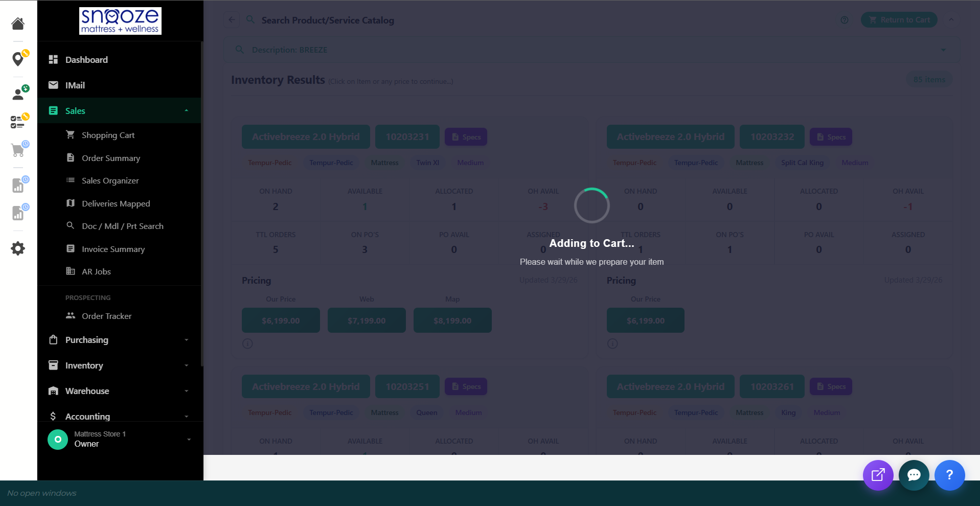Click No open windows in bottom bar
The height and width of the screenshot is (506, 980).
[42, 493]
